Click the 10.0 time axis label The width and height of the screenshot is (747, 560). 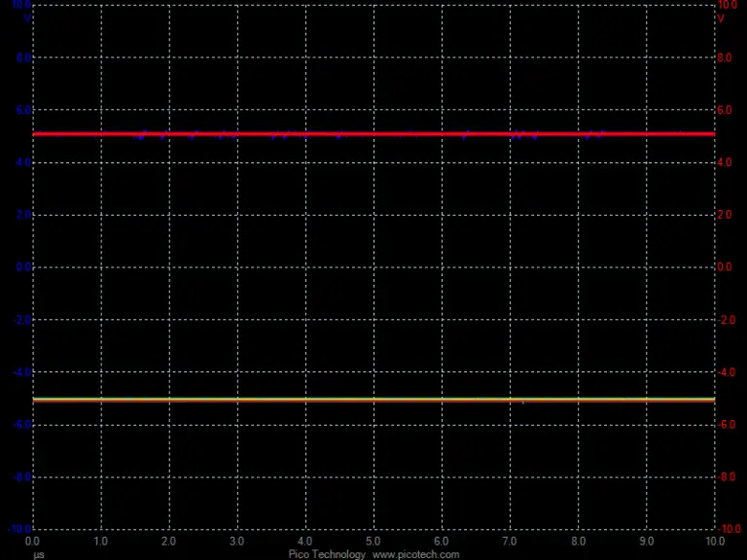coord(715,542)
